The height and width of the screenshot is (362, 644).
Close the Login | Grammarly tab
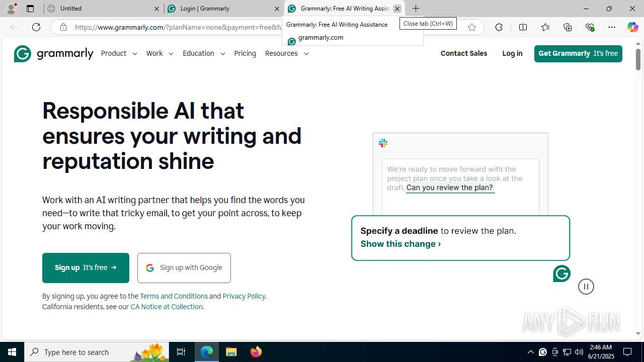point(277,9)
